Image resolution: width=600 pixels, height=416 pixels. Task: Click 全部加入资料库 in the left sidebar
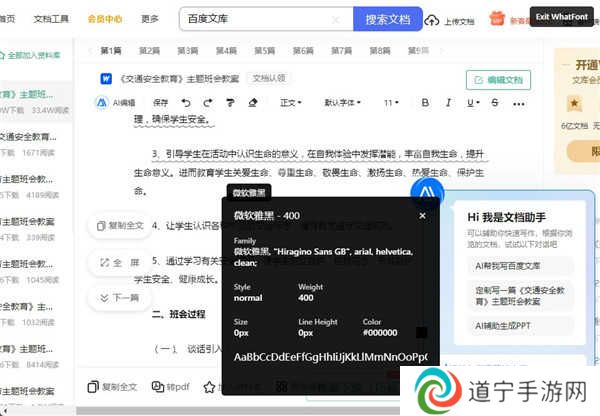[30, 55]
